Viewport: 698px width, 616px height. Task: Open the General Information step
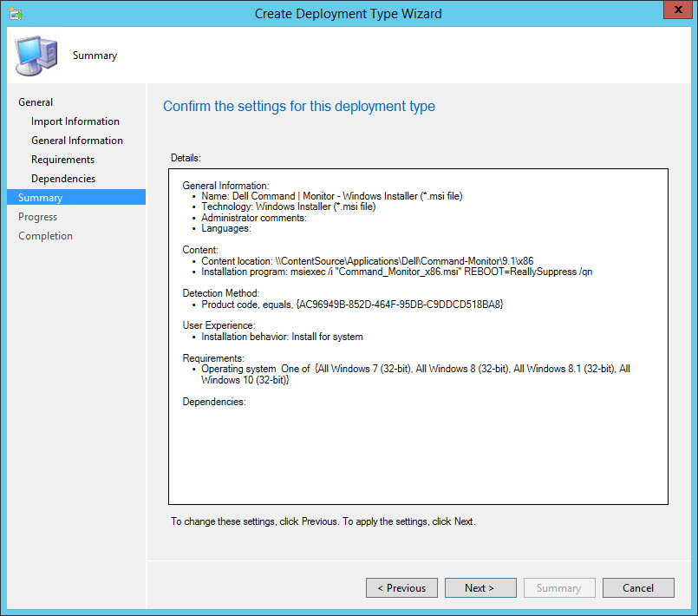(77, 141)
